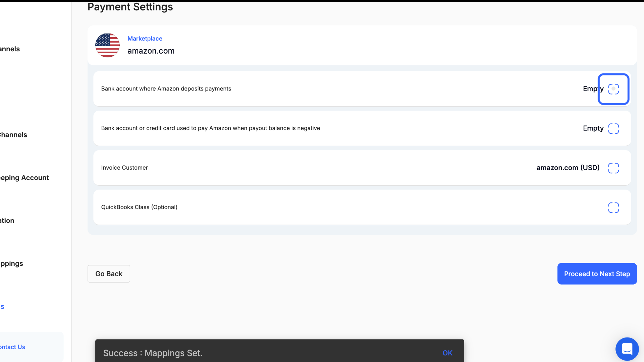Click the edit icon for QuickBooks Class (Optional)

click(613, 207)
